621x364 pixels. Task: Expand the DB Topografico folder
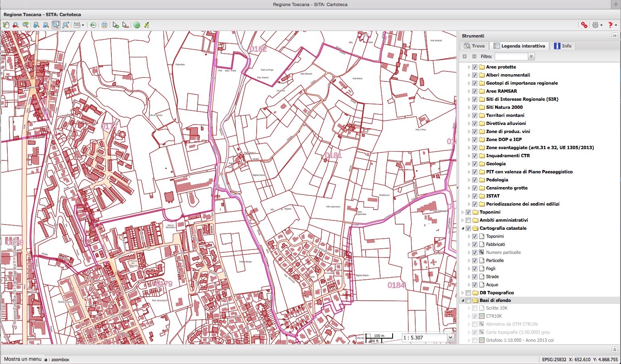[463, 293]
